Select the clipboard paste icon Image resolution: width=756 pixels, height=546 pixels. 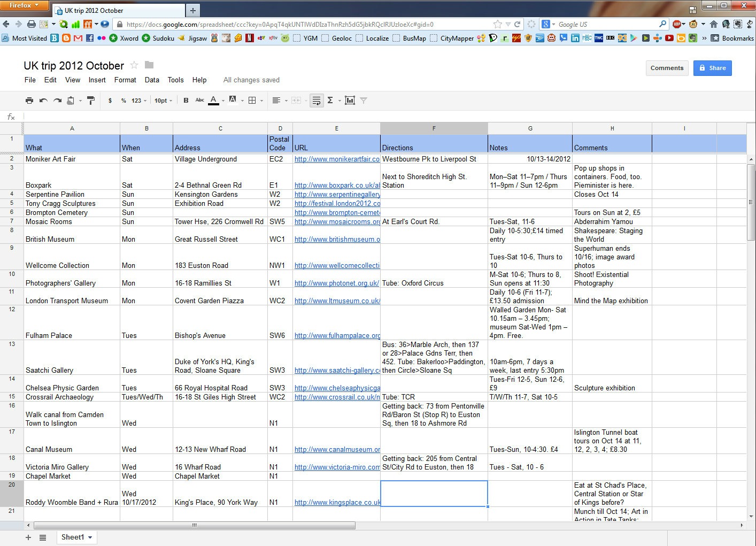coord(71,101)
